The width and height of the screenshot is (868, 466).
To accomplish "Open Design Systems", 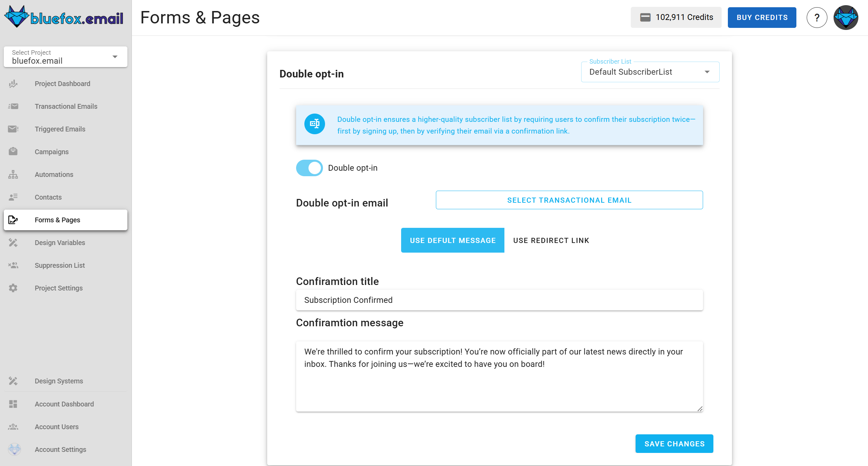I will (x=65, y=381).
